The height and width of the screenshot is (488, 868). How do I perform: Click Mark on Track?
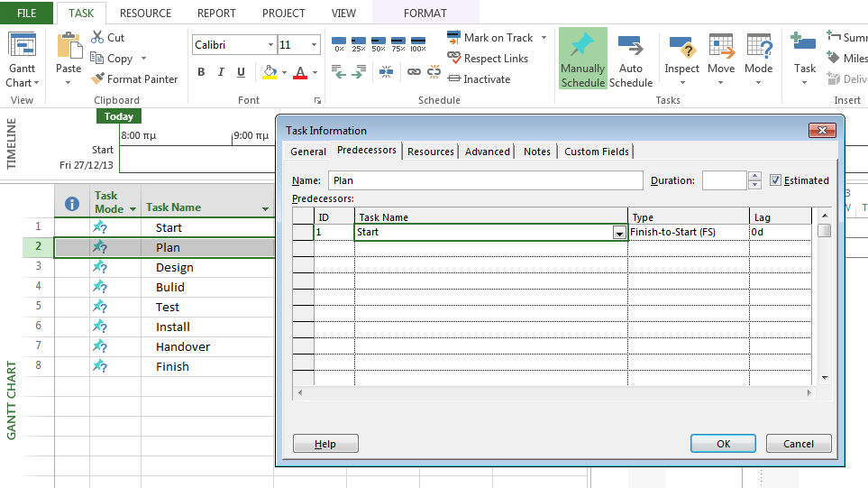[489, 37]
